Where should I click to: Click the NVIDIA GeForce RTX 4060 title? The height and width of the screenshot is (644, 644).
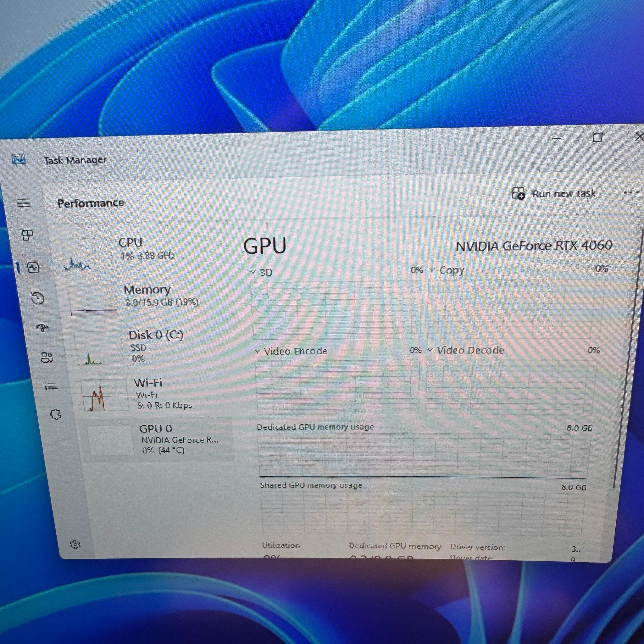click(x=534, y=246)
